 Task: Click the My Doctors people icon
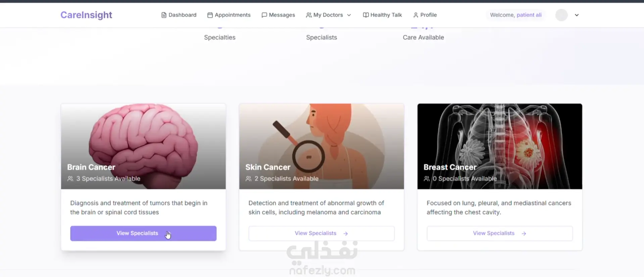309,15
